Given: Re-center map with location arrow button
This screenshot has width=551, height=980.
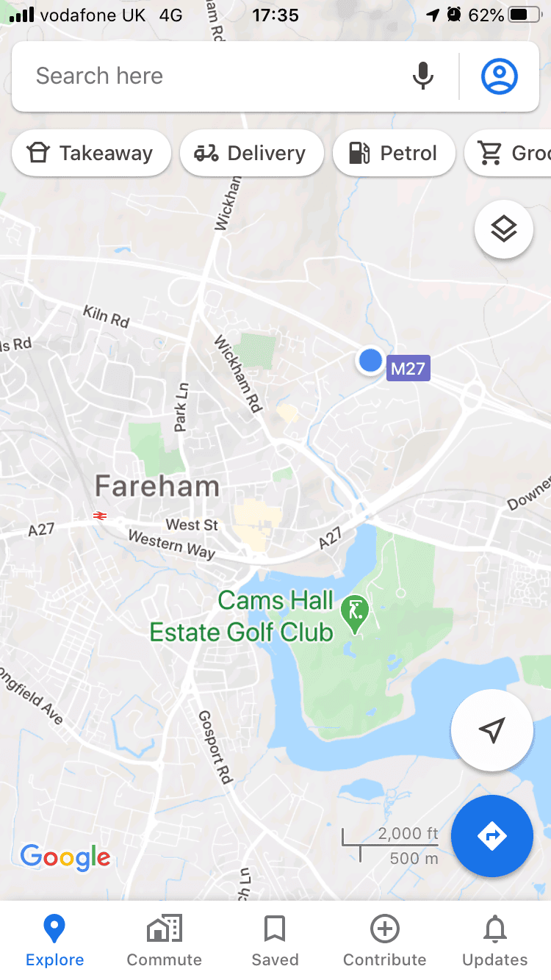Looking at the screenshot, I should tap(491, 730).
